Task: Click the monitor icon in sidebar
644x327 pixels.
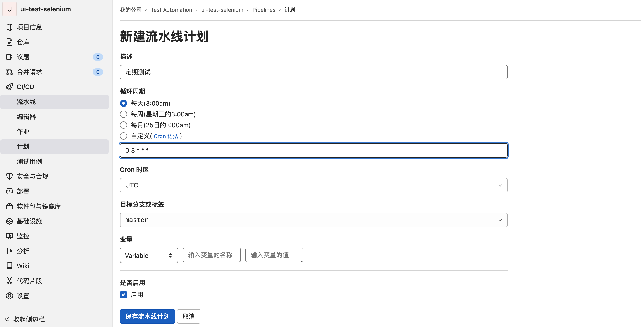Action: point(10,236)
